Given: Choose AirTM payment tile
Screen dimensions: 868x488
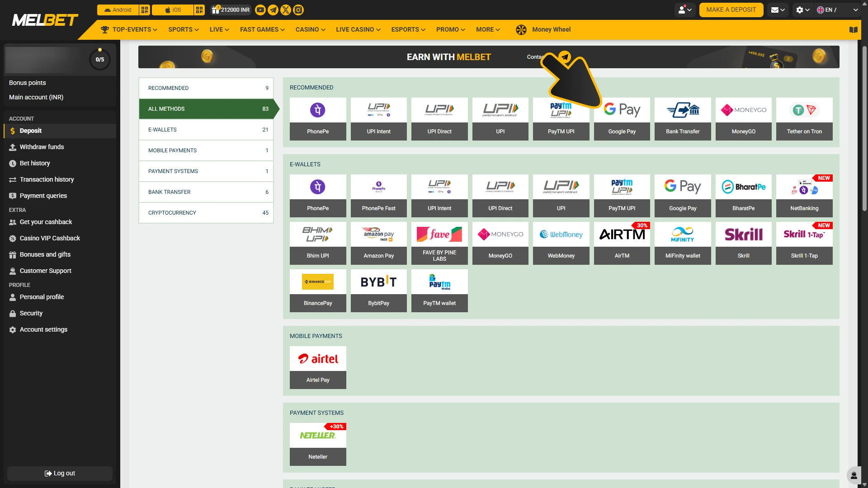Looking at the screenshot, I should pyautogui.click(x=622, y=244).
